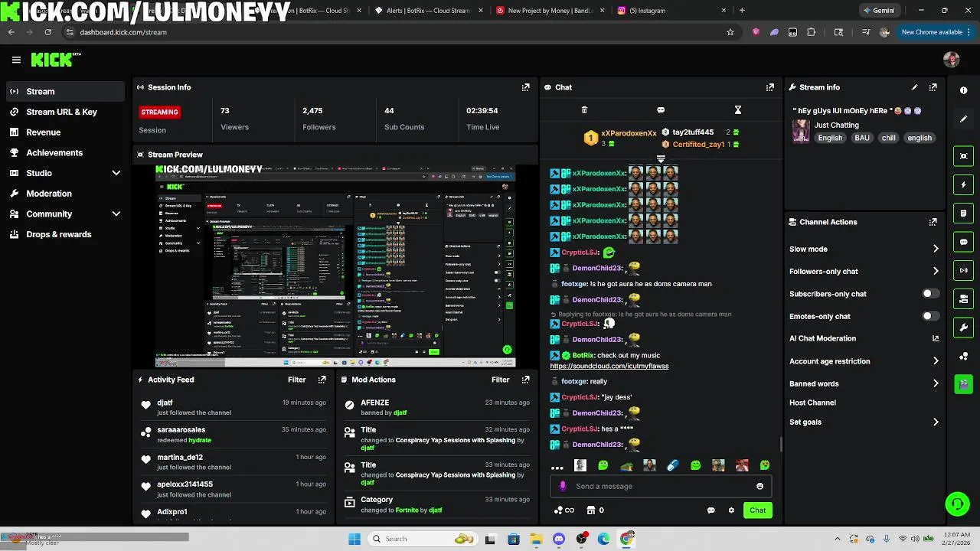Screen dimensions: 980x551
Task: Click the broadcast signal icon in the right sidebar
Action: click(x=963, y=270)
